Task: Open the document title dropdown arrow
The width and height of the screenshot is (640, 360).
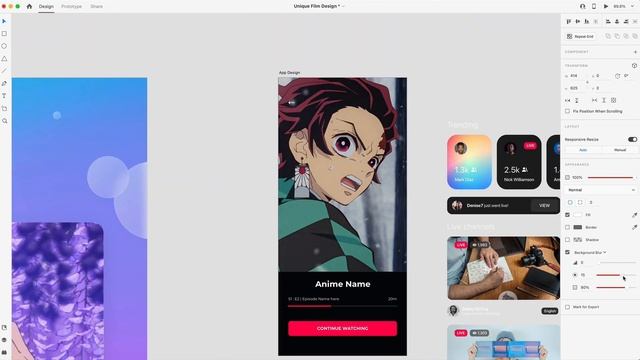Action: pos(343,6)
